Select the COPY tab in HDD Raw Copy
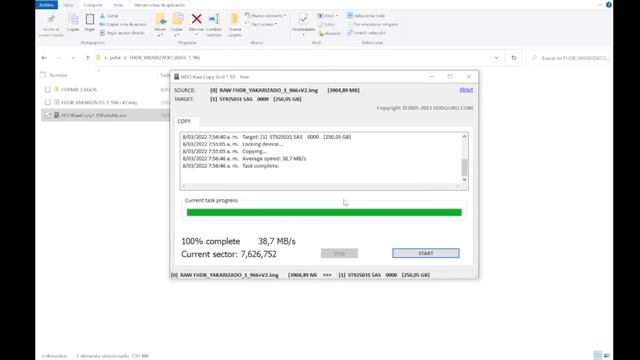The height and width of the screenshot is (360, 640). [184, 121]
